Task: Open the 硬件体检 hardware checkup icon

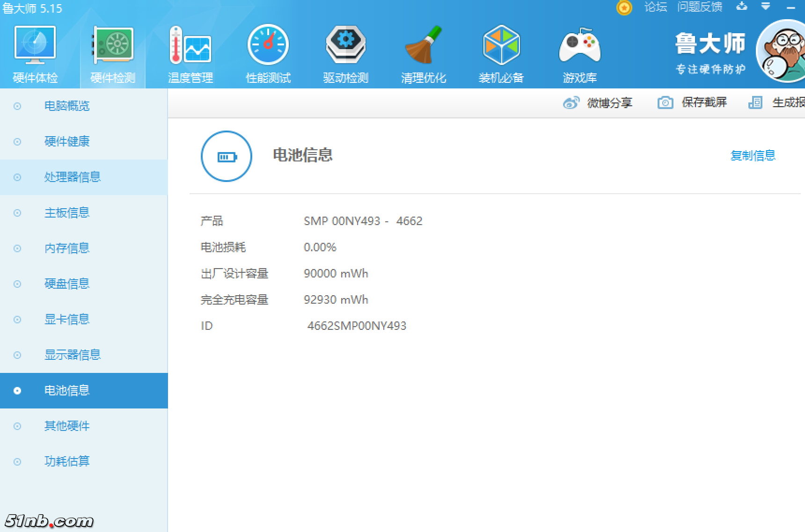Action: (35, 46)
